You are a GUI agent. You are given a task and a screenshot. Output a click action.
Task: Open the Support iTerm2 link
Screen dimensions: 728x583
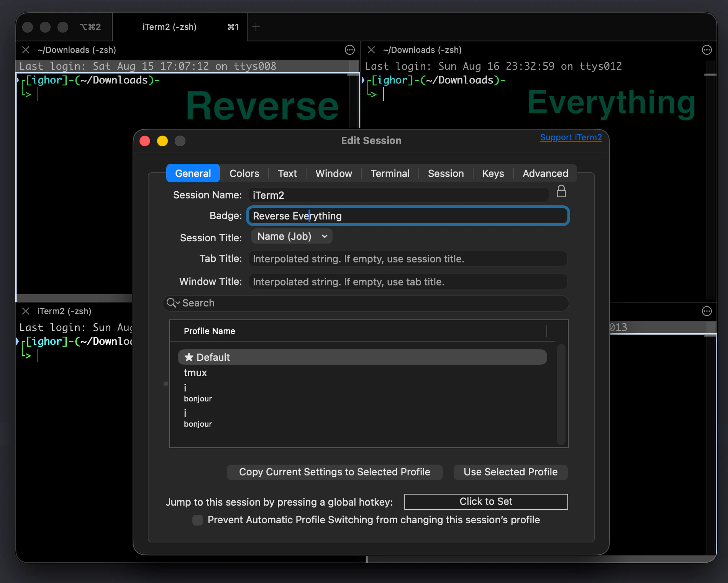(x=571, y=137)
